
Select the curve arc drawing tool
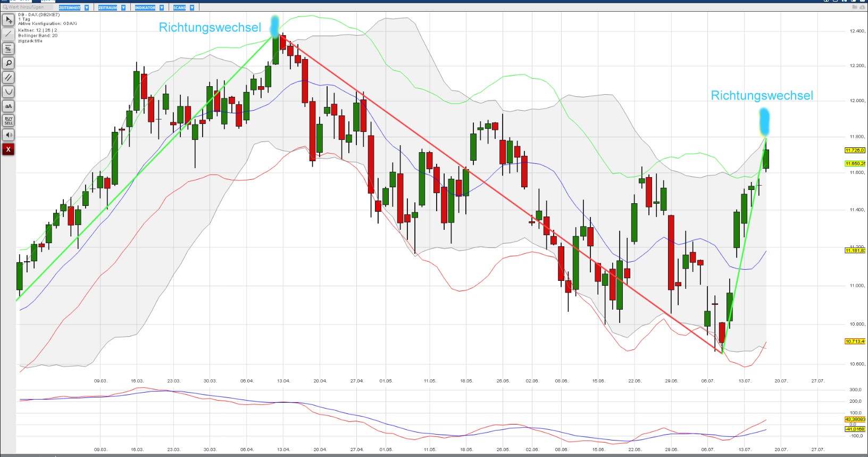(x=9, y=92)
